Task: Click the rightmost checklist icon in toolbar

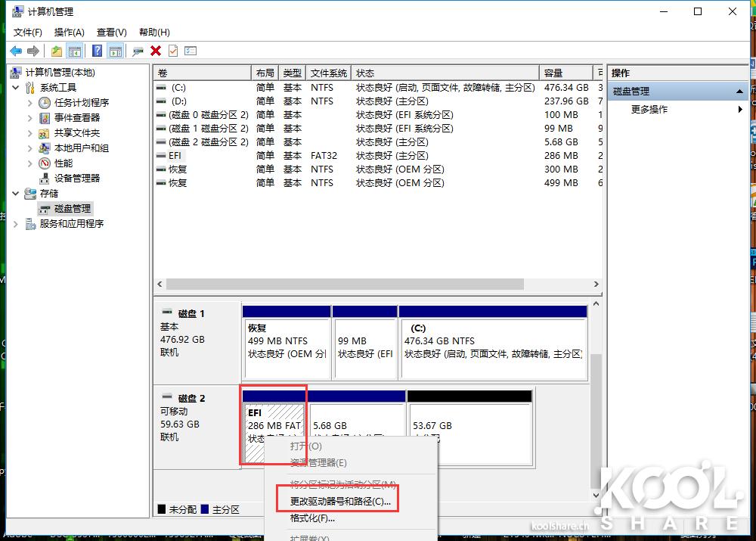Action: click(191, 51)
